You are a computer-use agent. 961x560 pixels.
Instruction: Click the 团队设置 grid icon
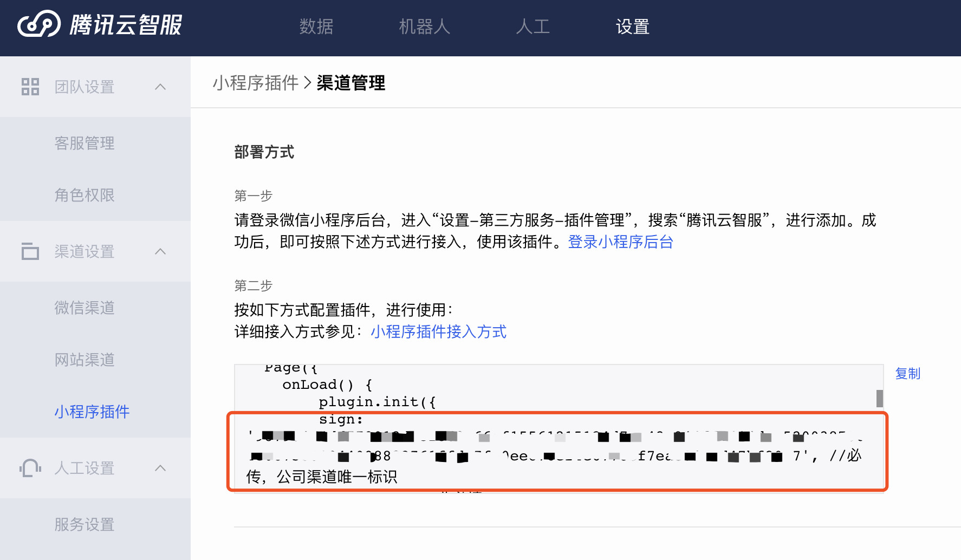click(x=30, y=87)
